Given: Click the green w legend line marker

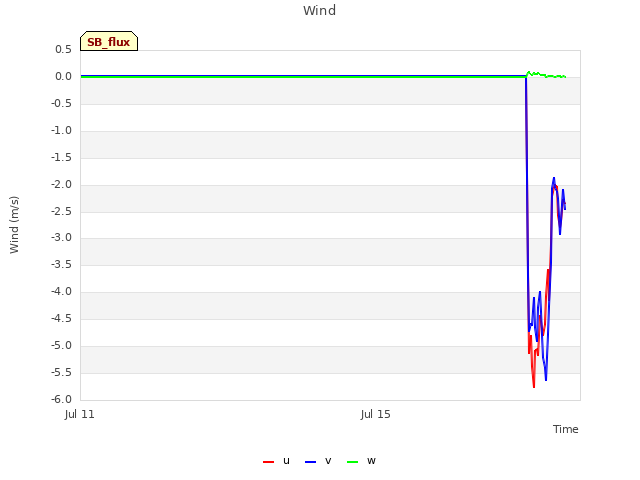Looking at the screenshot, I should pyautogui.click(x=352, y=462).
